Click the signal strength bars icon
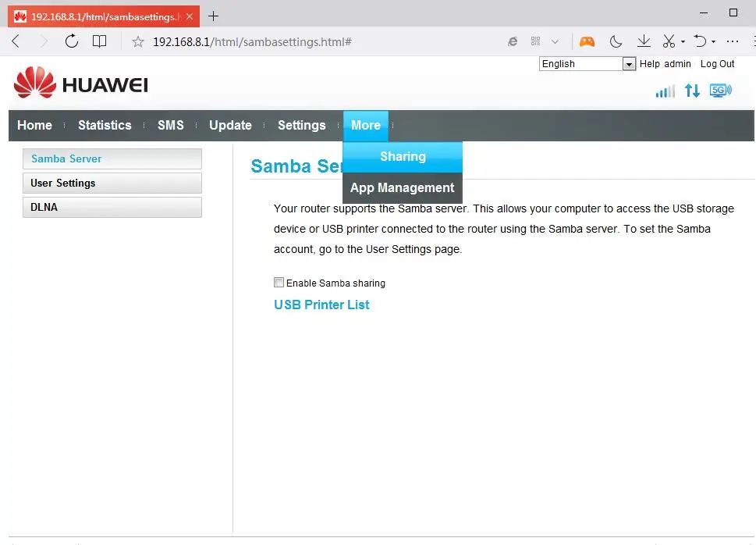Viewport: 756px width, 545px height. (x=665, y=91)
